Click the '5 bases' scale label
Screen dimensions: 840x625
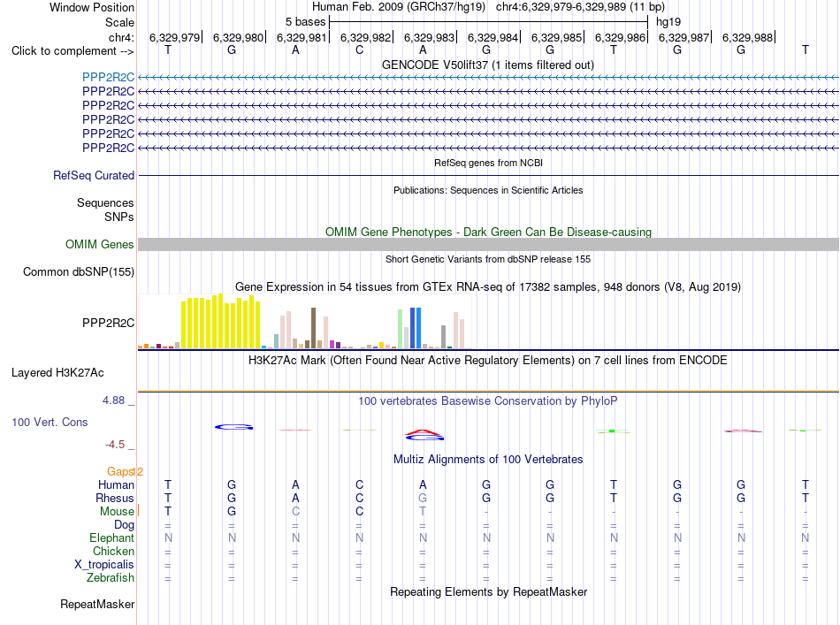pyautogui.click(x=305, y=22)
